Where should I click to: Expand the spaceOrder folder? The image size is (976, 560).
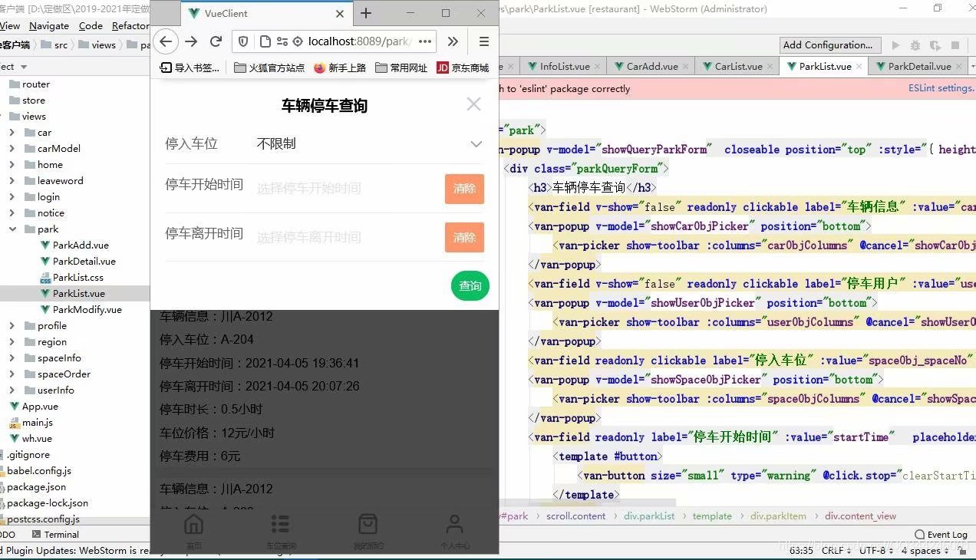[x=12, y=374]
